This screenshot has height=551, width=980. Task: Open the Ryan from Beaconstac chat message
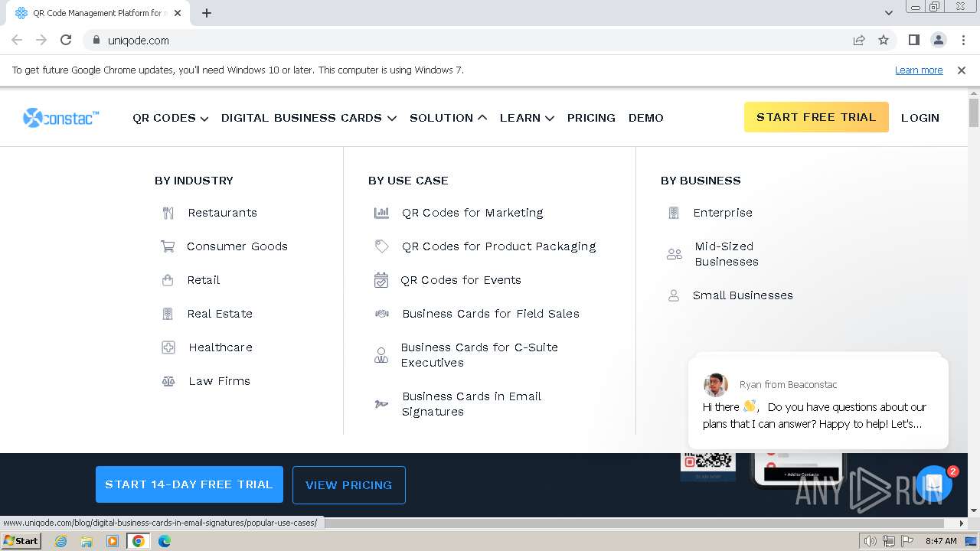pos(818,403)
